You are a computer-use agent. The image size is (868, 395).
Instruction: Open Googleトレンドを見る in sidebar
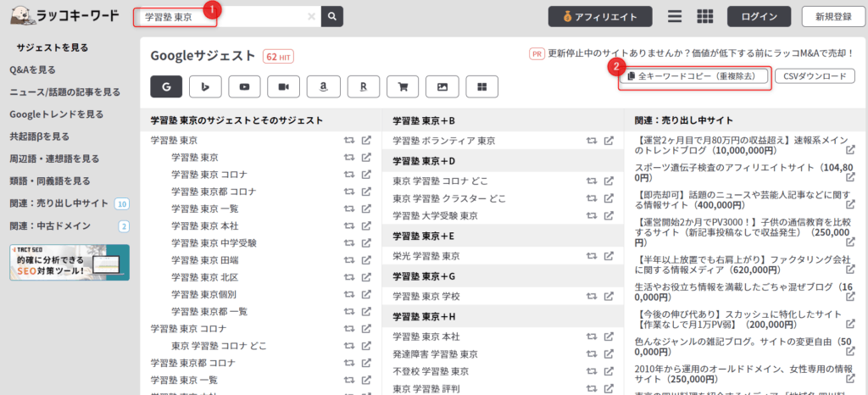click(x=57, y=114)
